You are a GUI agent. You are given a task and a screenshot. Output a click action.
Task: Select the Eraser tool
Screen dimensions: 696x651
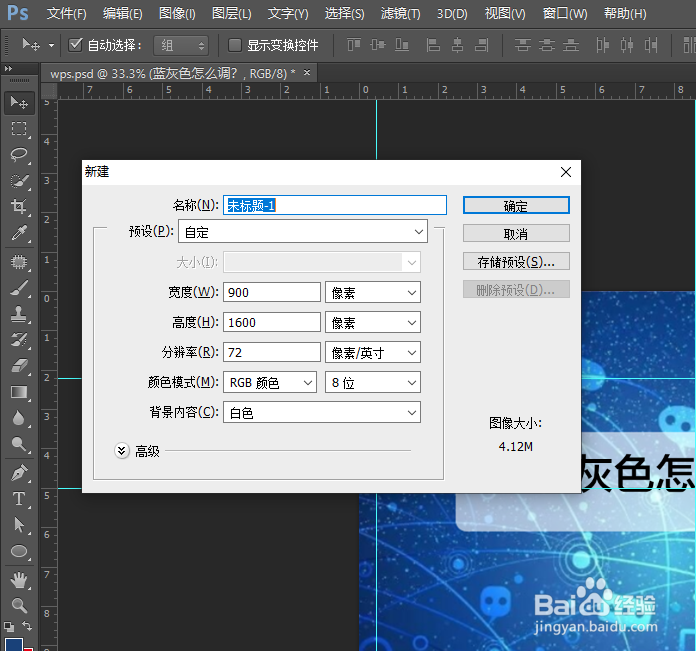[19, 366]
